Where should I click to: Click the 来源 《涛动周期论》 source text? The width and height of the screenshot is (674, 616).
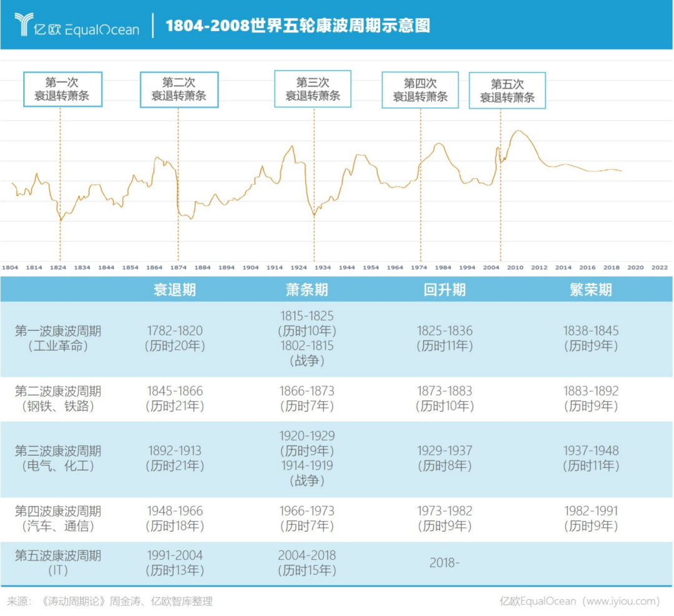110,601
